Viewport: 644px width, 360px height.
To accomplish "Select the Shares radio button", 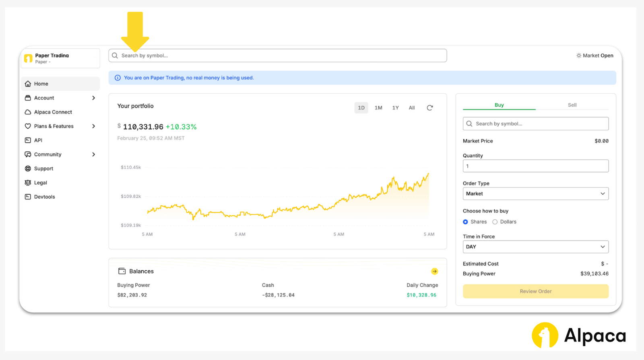I will pos(465,222).
